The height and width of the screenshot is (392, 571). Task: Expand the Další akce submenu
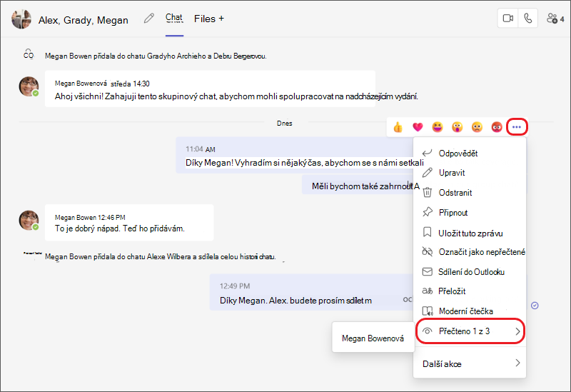click(x=470, y=363)
